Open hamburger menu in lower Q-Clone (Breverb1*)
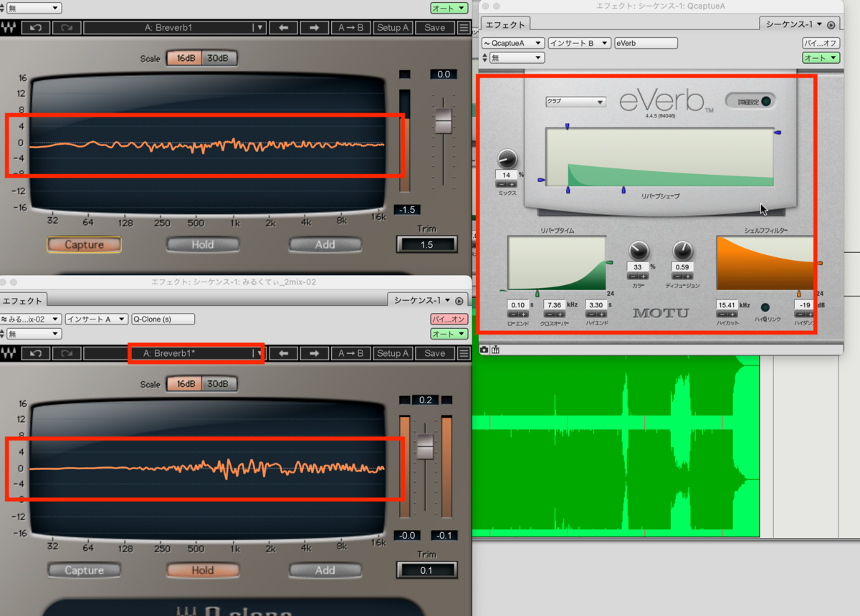 coord(464,353)
